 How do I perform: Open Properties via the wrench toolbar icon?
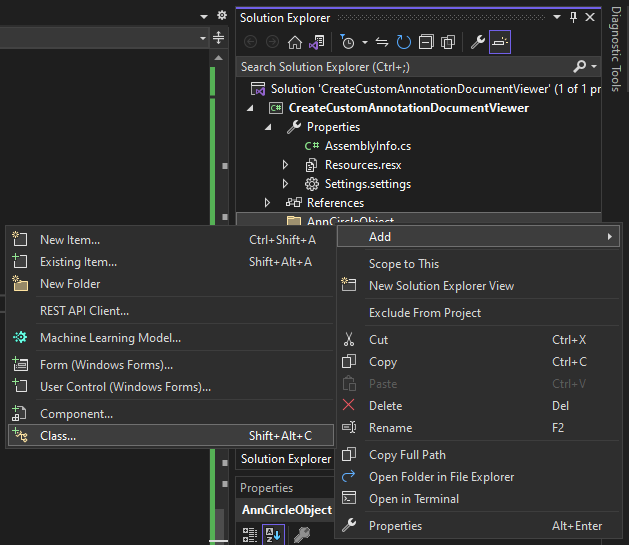(477, 42)
